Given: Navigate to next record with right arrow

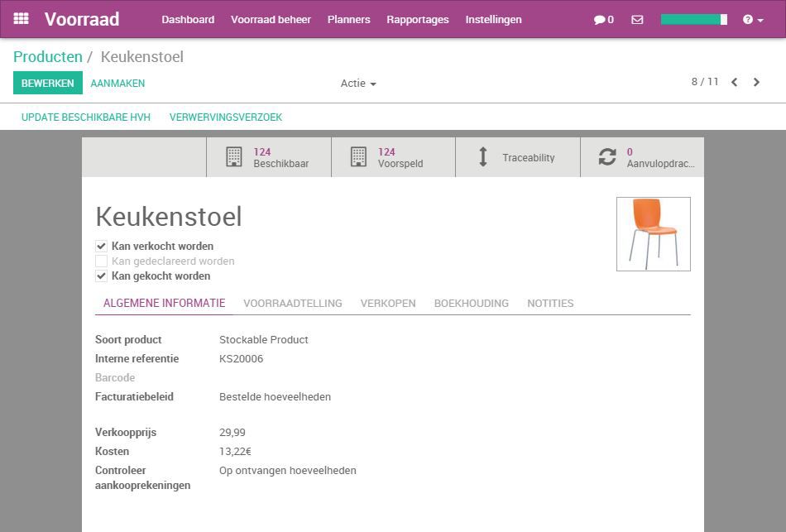Looking at the screenshot, I should coord(756,83).
